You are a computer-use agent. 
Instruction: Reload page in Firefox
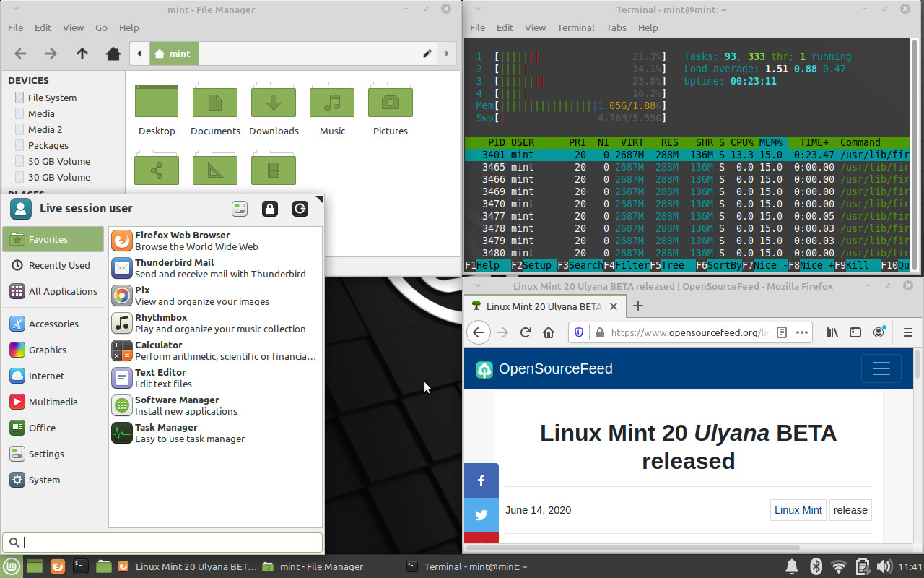tap(526, 332)
